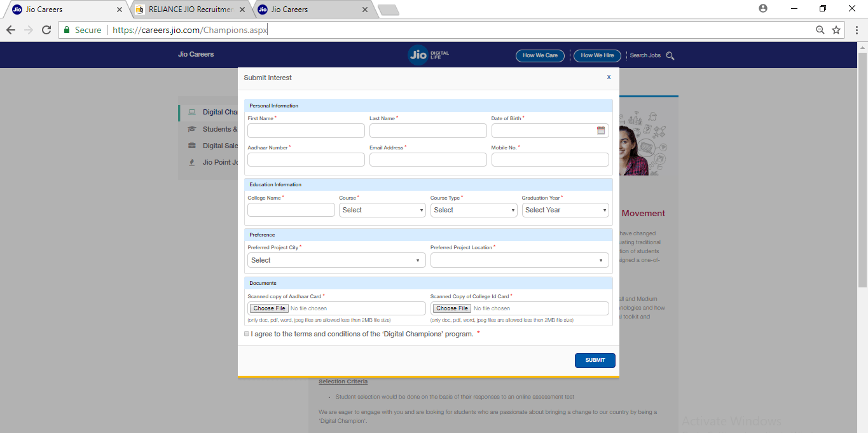Click the Jio Careers header link

(196, 55)
